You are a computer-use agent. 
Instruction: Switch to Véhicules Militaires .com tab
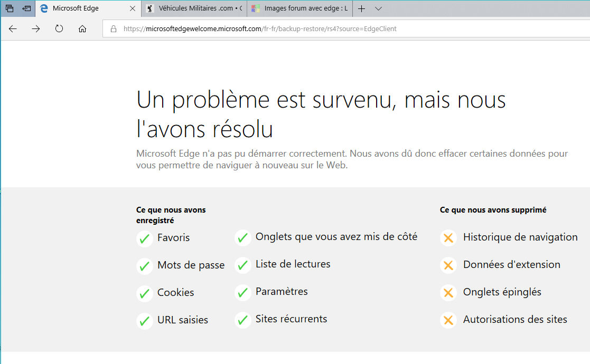194,8
